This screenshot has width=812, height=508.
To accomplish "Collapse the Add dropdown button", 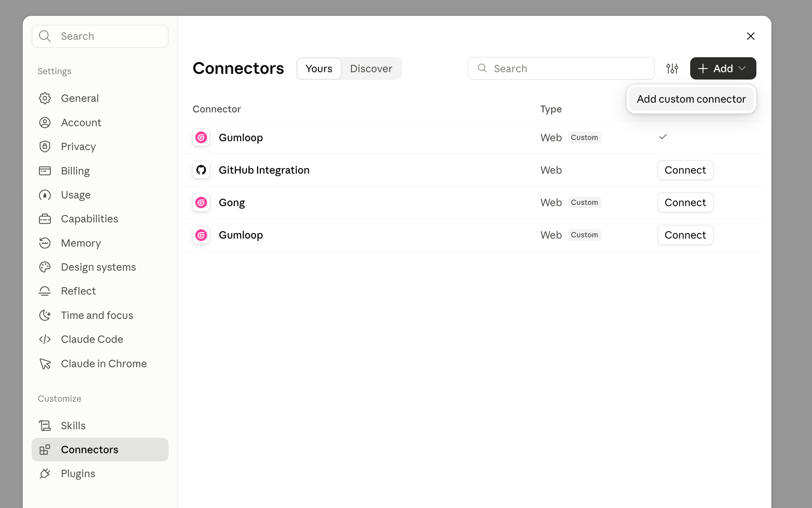I will pos(723,69).
